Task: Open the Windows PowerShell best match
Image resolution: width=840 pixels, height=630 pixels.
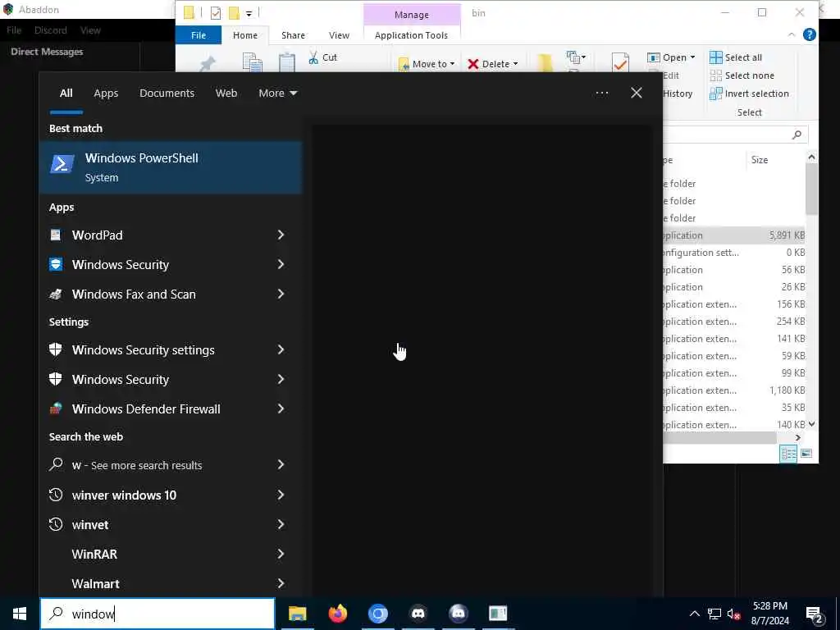Action: point(171,167)
